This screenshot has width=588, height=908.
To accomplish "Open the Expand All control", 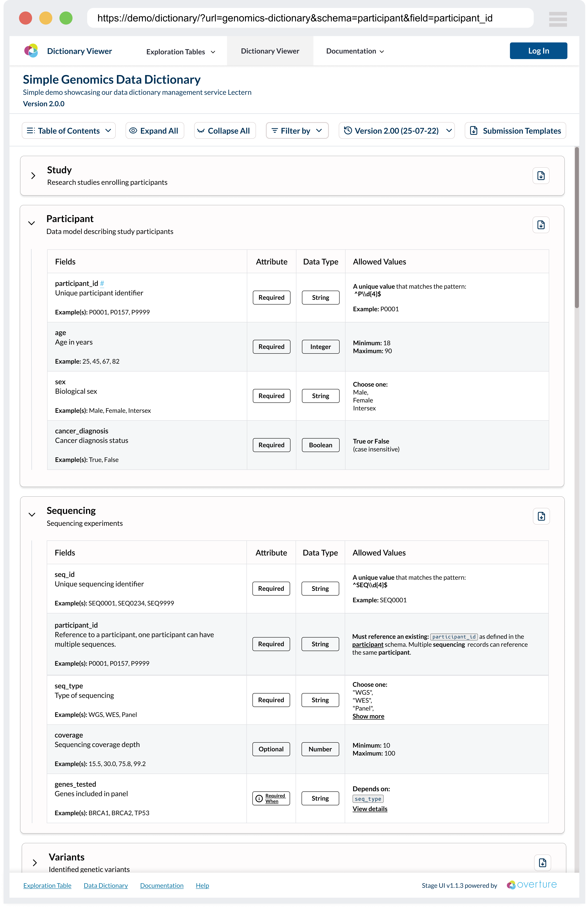I will (x=155, y=130).
